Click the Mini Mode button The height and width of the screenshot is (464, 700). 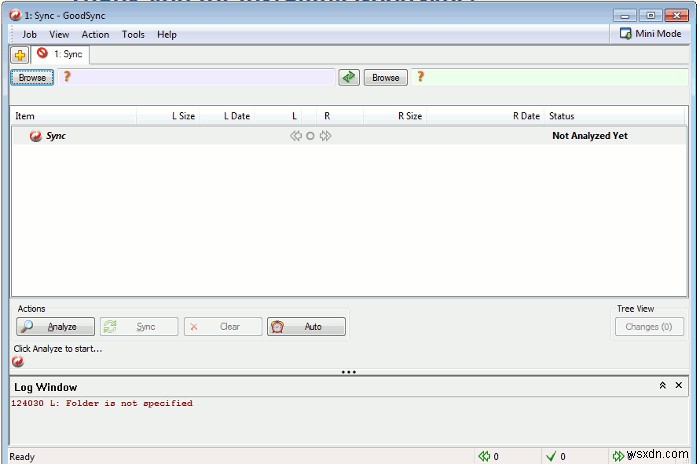650,34
